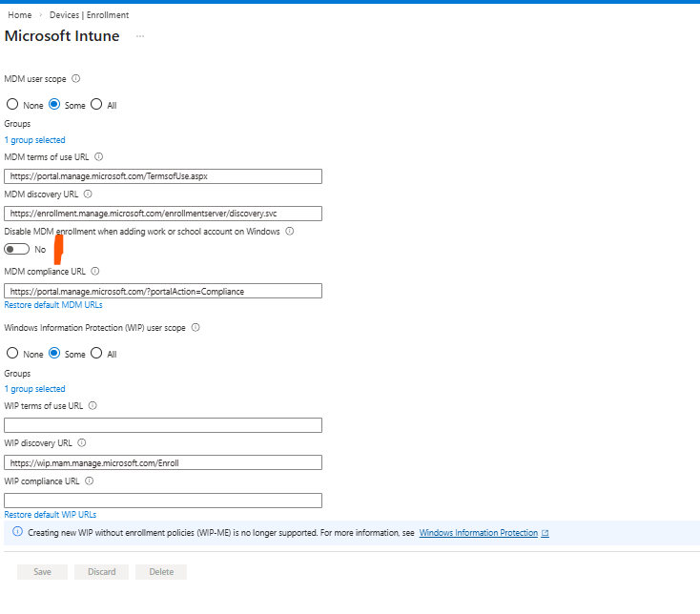Select None for MDM user scope

coord(12,105)
